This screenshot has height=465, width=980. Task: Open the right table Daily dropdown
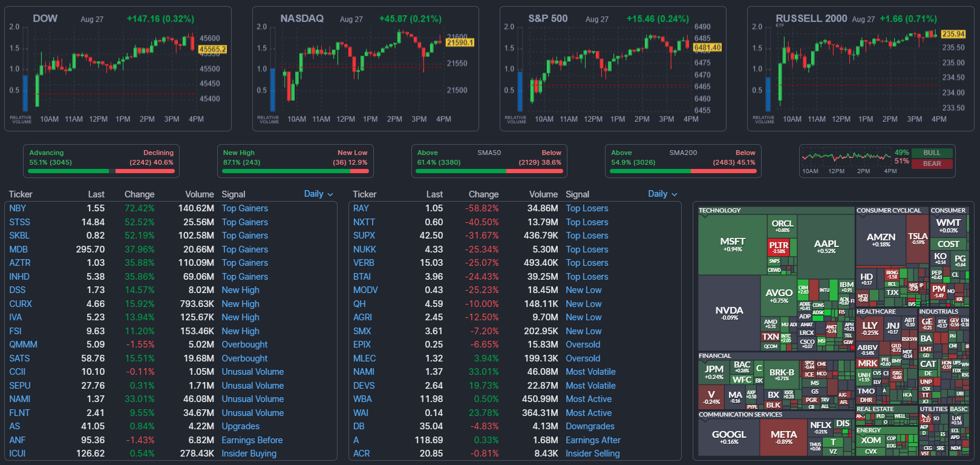663,194
